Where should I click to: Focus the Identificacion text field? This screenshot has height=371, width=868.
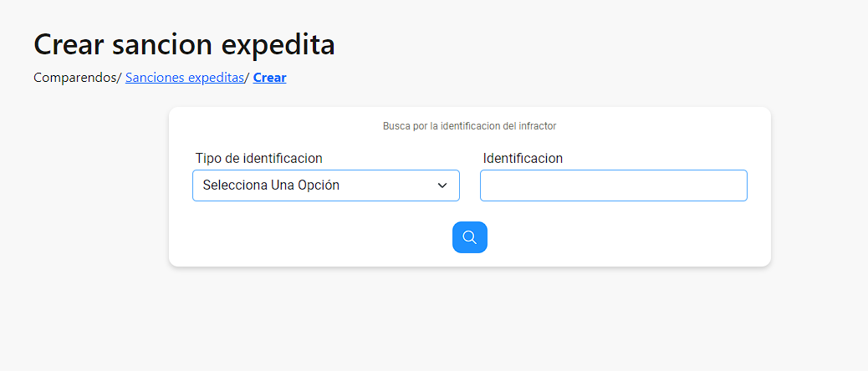[613, 185]
